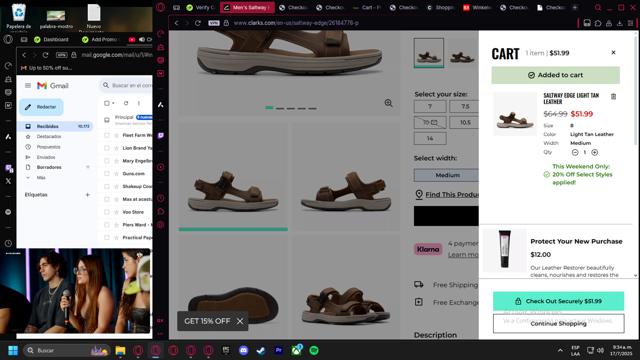Screen dimensions: 640x360
Task: Go to first carousel slide indicator
Action: [269, 108]
